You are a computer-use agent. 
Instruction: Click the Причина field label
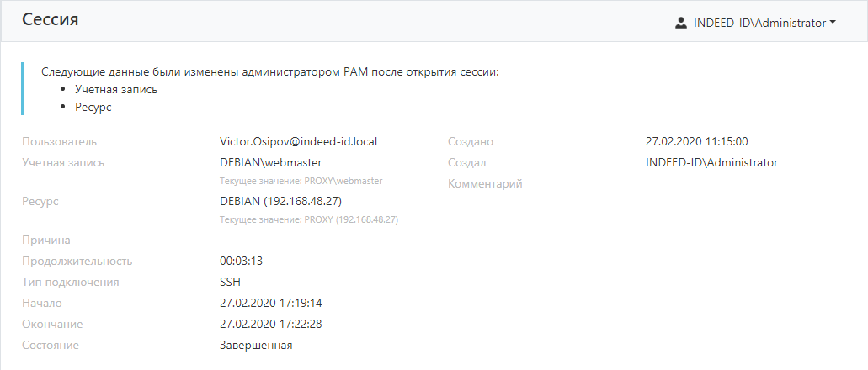(x=46, y=240)
